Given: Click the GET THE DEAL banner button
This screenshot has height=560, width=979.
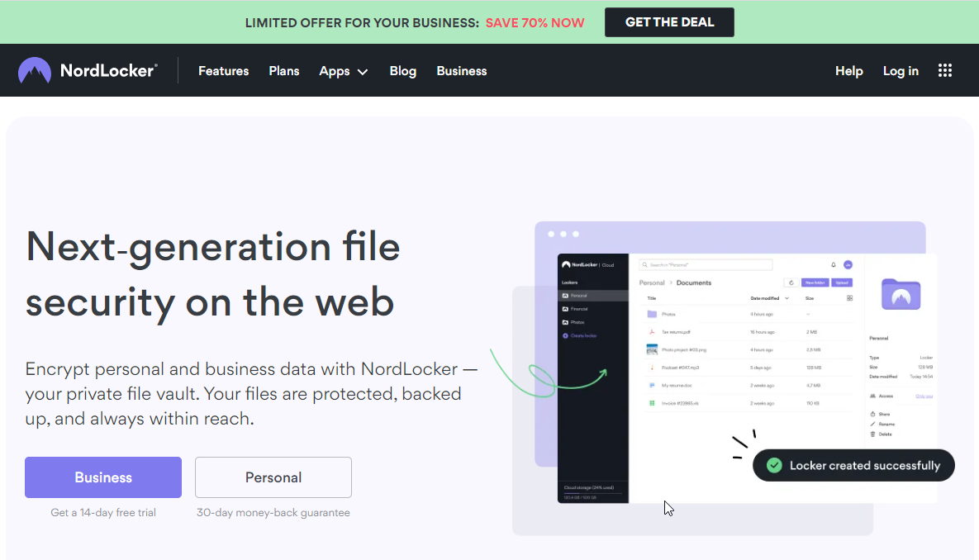Looking at the screenshot, I should [x=669, y=22].
